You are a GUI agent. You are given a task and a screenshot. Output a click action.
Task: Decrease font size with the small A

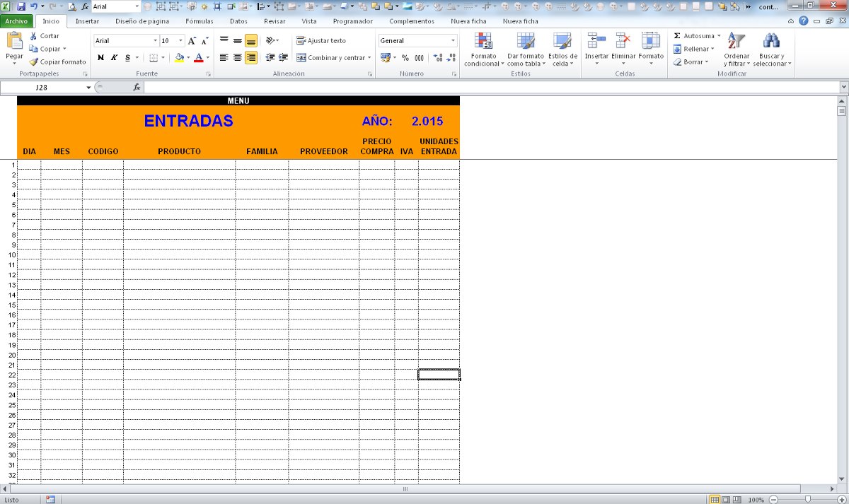coord(204,41)
